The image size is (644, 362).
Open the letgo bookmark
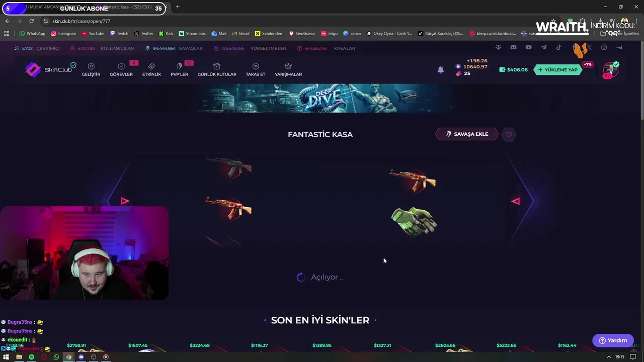point(329,34)
